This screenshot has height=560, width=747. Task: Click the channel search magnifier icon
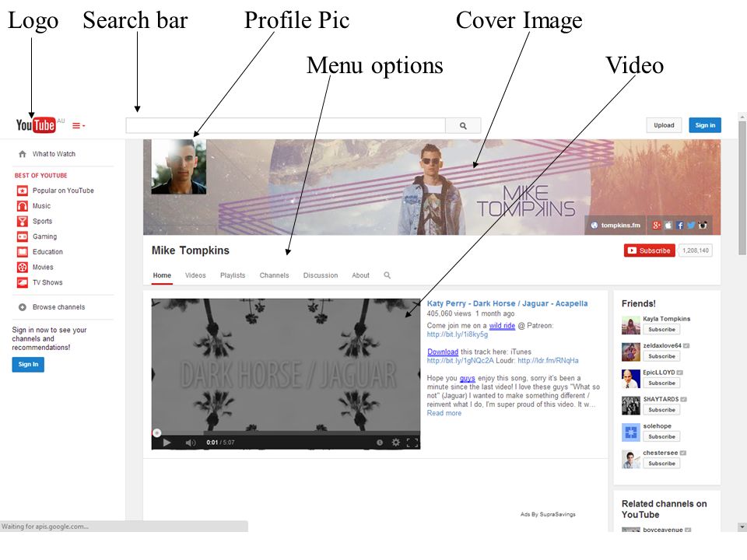pyautogui.click(x=388, y=275)
